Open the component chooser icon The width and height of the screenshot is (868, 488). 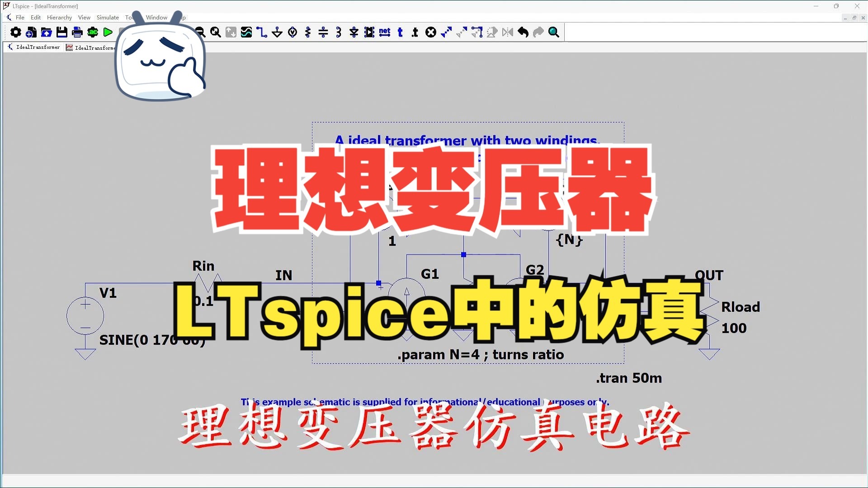369,32
